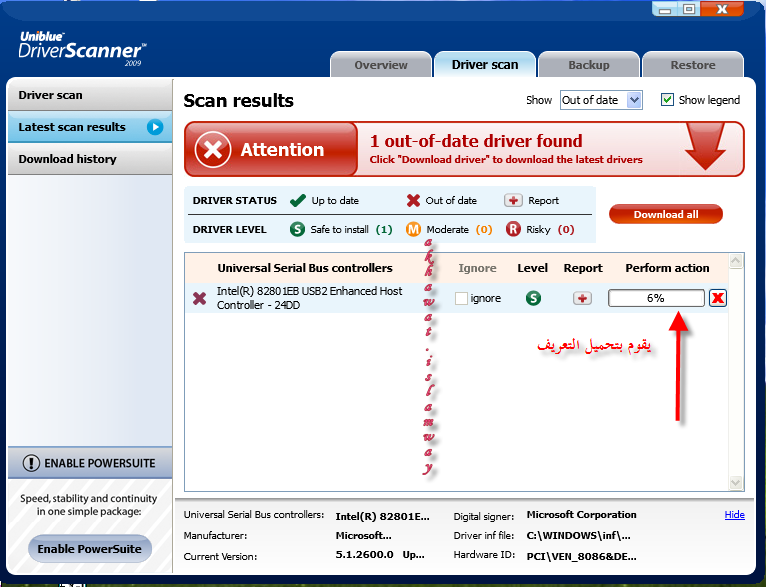Click the 6% download progress bar
Image resolution: width=766 pixels, height=587 pixels.
tap(656, 298)
